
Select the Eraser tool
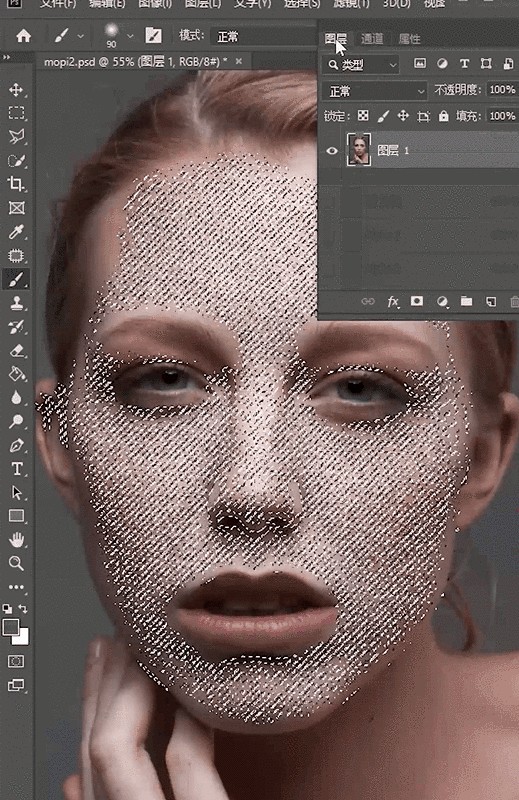click(16, 351)
